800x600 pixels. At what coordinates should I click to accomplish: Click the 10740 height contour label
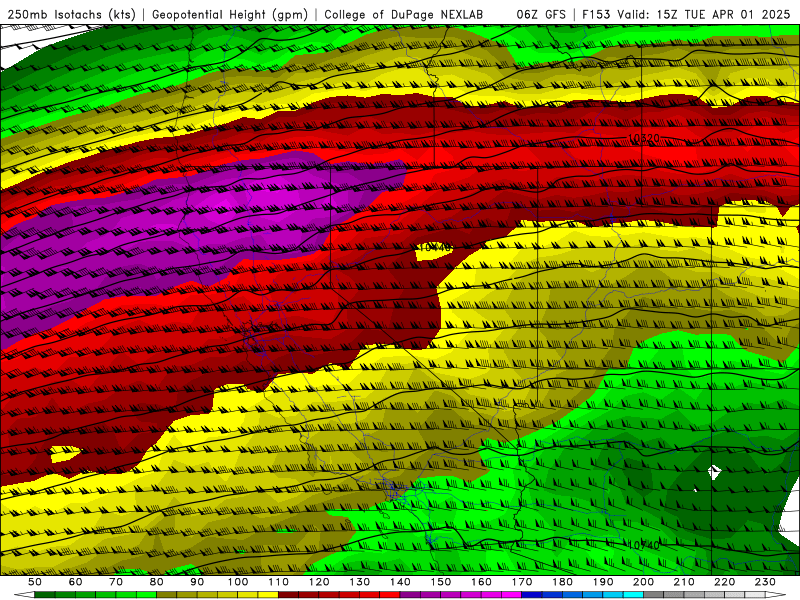[x=644, y=545]
